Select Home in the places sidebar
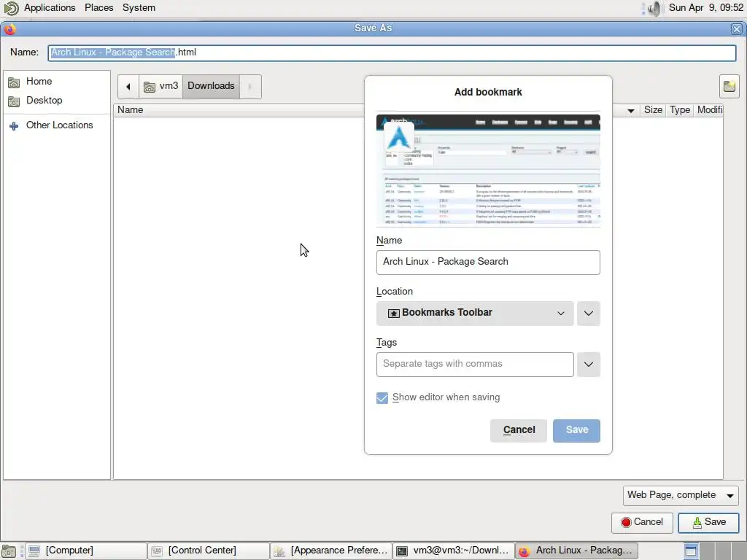This screenshot has width=747, height=560. [39, 82]
